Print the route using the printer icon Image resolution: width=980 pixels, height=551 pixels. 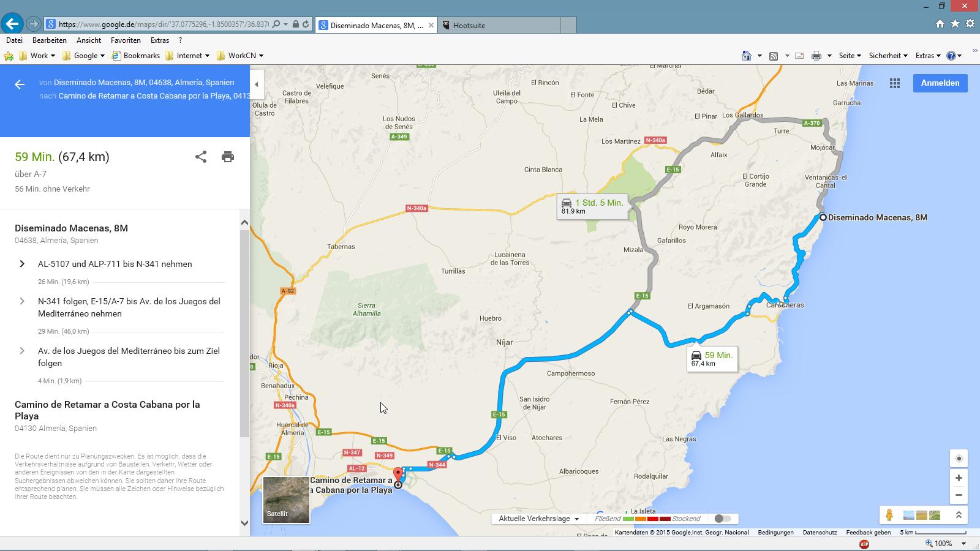[x=228, y=157]
